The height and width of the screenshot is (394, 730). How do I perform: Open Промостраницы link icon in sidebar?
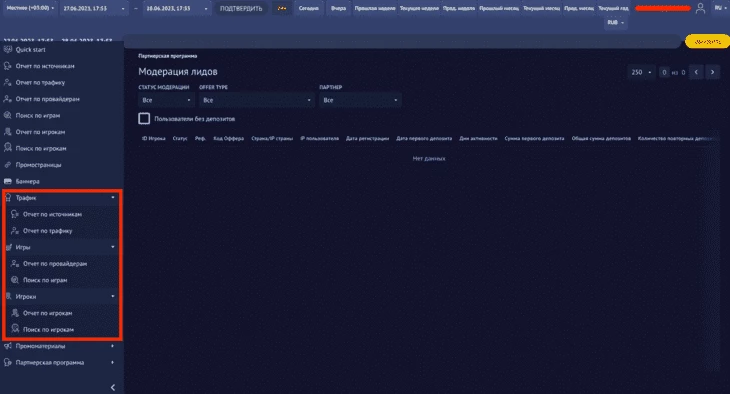(x=7, y=165)
